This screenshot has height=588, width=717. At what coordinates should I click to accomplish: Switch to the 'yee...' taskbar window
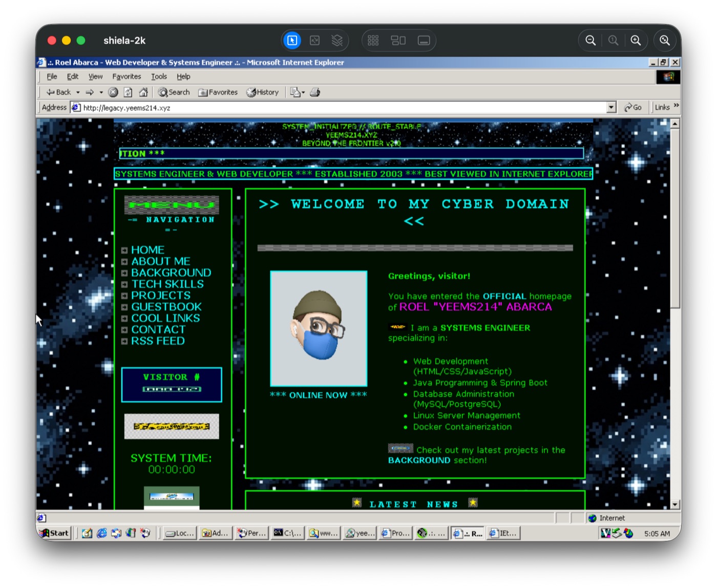pyautogui.click(x=361, y=533)
